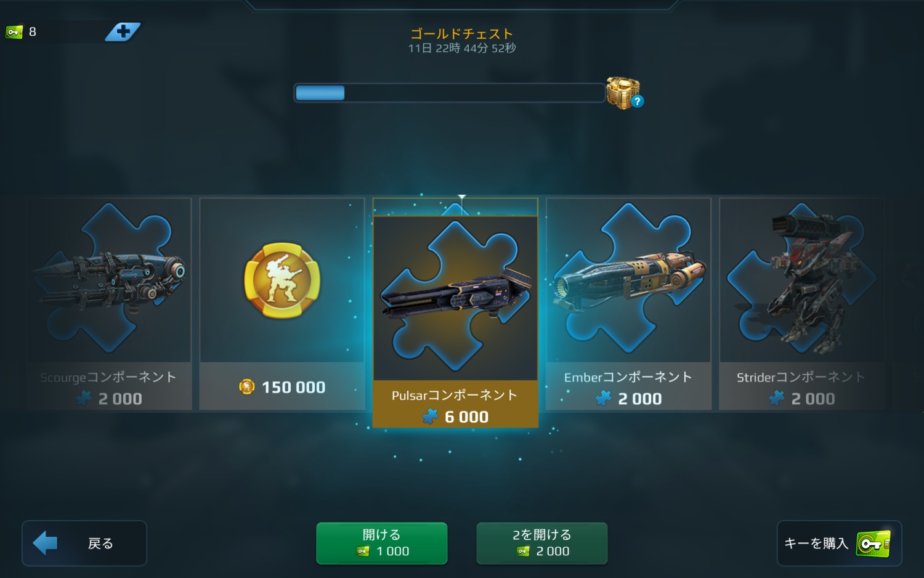Viewport: 924px width, 578px height.
Task: Click the ゴールドチェスト title text
Action: [462, 34]
